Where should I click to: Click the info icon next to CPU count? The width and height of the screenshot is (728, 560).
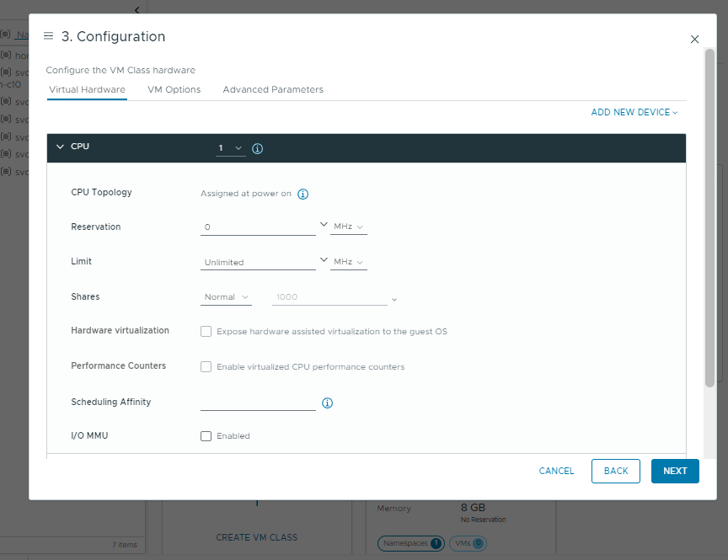click(257, 148)
